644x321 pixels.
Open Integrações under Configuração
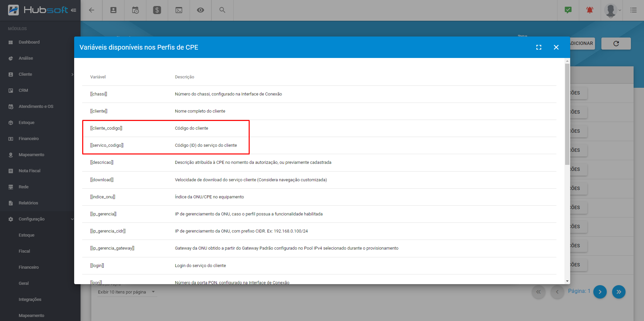coord(30,300)
